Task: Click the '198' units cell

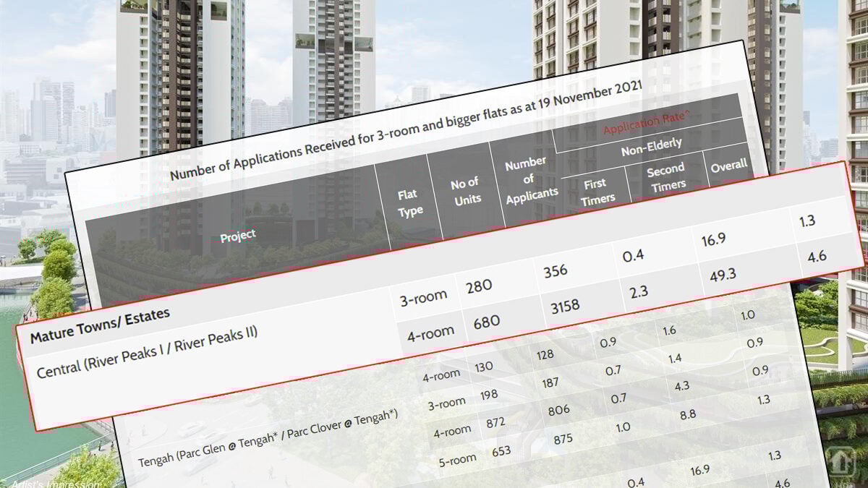Action: pyautogui.click(x=490, y=395)
